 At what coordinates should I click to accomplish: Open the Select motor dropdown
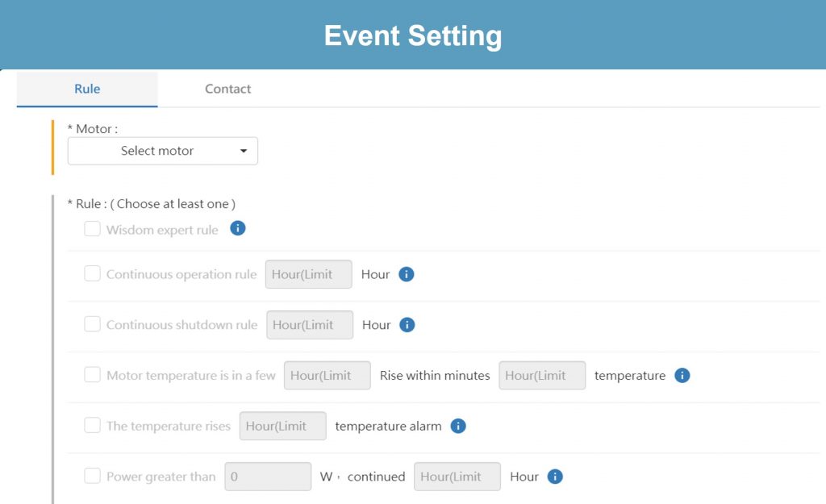pos(163,151)
